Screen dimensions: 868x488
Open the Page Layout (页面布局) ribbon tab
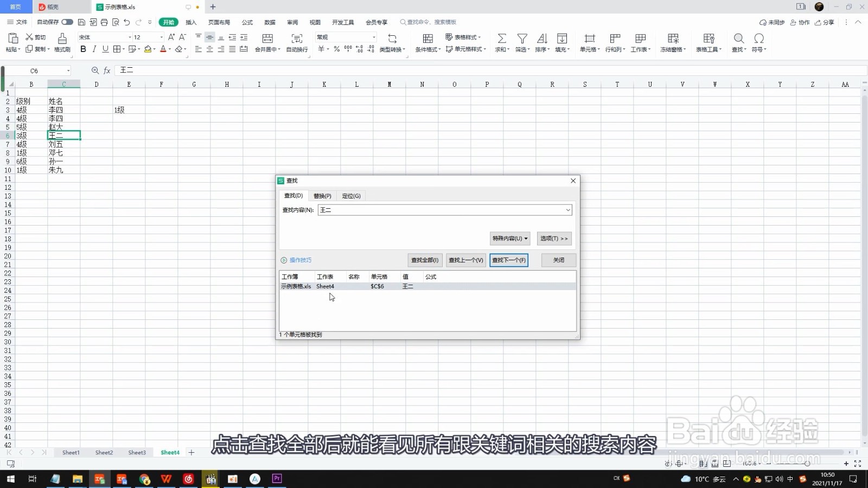pyautogui.click(x=219, y=22)
